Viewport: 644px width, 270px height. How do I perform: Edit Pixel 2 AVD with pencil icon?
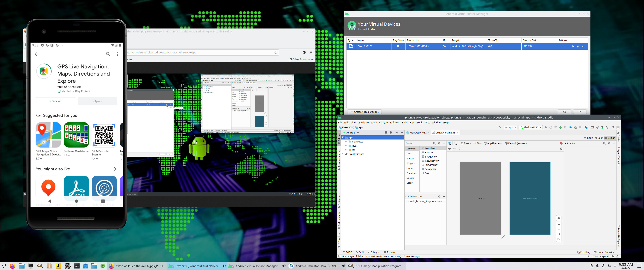pos(578,46)
